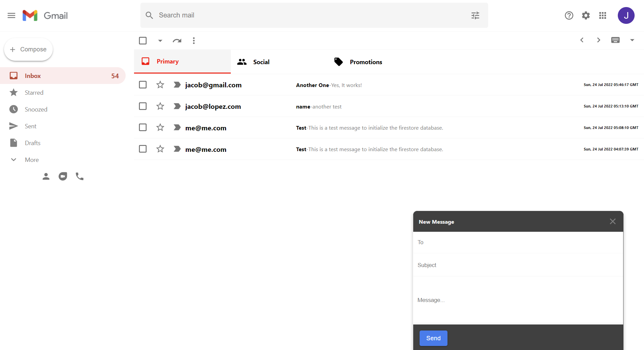This screenshot has width=644, height=350.
Task: Click the Compose button
Action: pyautogui.click(x=29, y=49)
